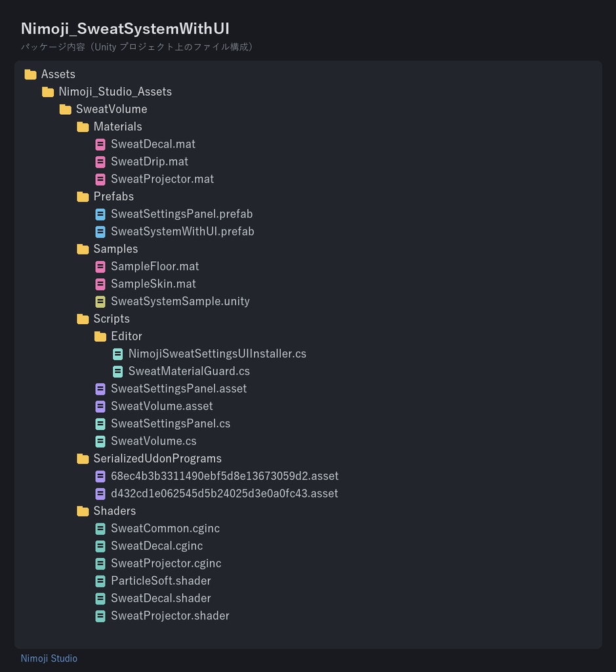Click the shader icon for SweatDecal.shader

point(100,598)
